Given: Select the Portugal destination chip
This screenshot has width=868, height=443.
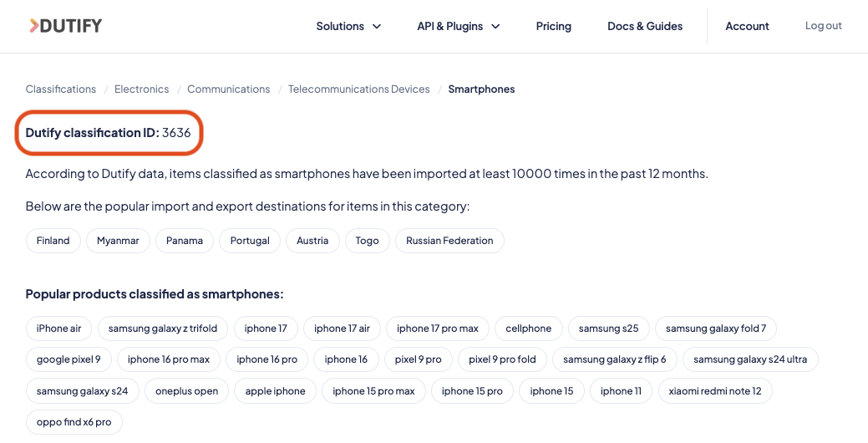Looking at the screenshot, I should tap(250, 241).
